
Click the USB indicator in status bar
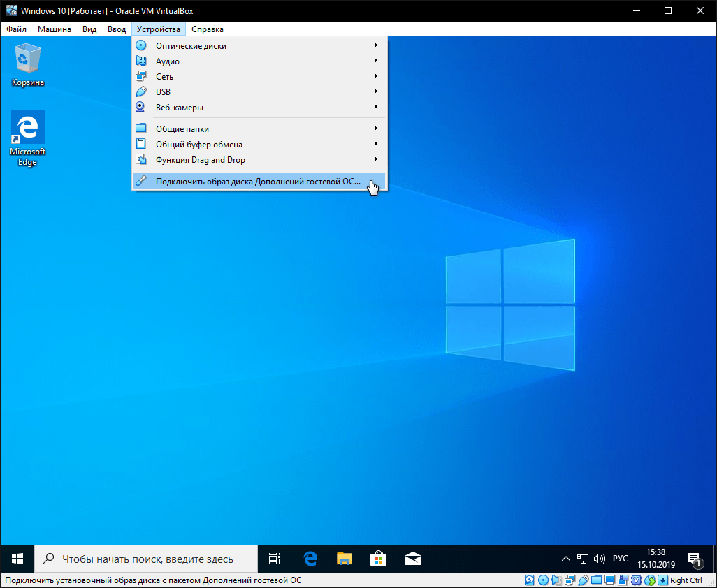click(x=583, y=580)
